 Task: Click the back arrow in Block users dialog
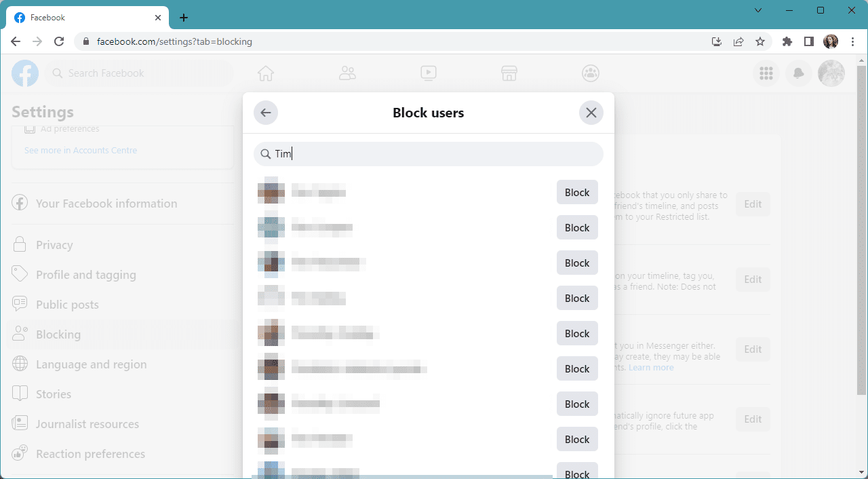pyautogui.click(x=266, y=113)
